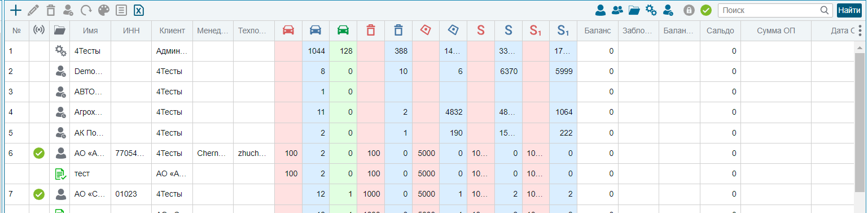This screenshot has height=213, width=868.
Task: Toggle the green checkmark filter in toolbar
Action: (705, 10)
